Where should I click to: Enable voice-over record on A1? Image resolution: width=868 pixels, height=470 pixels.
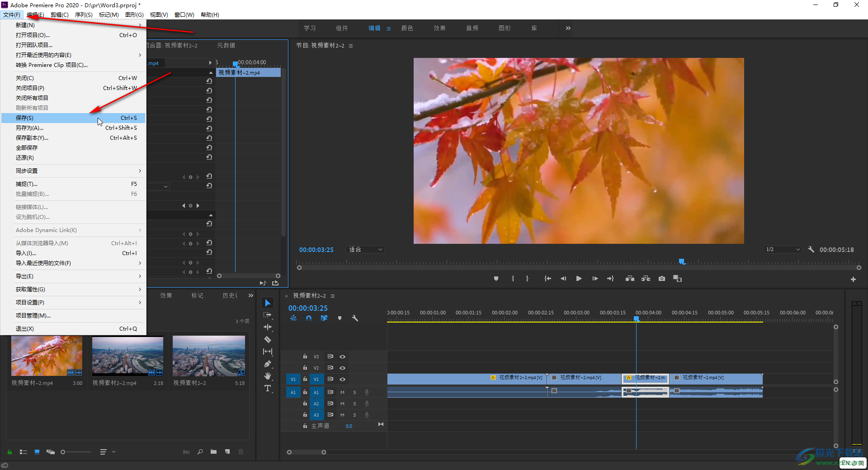[x=367, y=392]
